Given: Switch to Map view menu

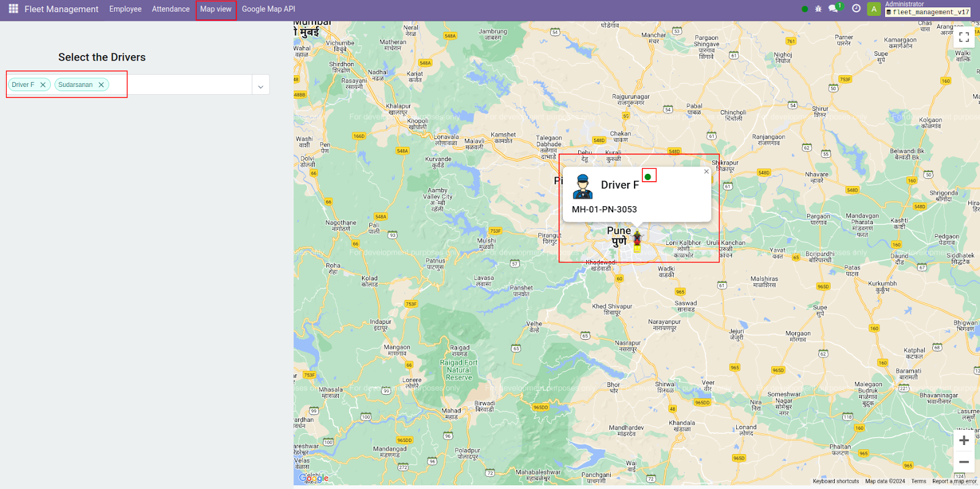Looking at the screenshot, I should point(216,9).
